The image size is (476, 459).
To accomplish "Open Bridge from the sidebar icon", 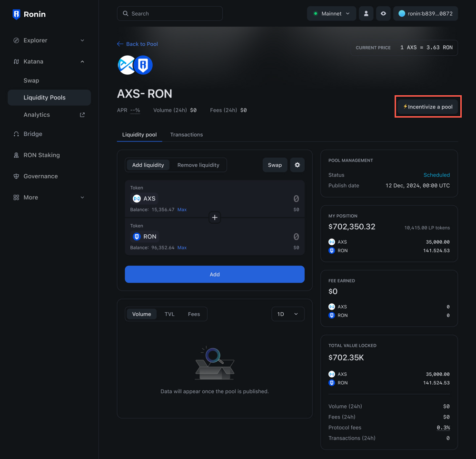I will (17, 134).
